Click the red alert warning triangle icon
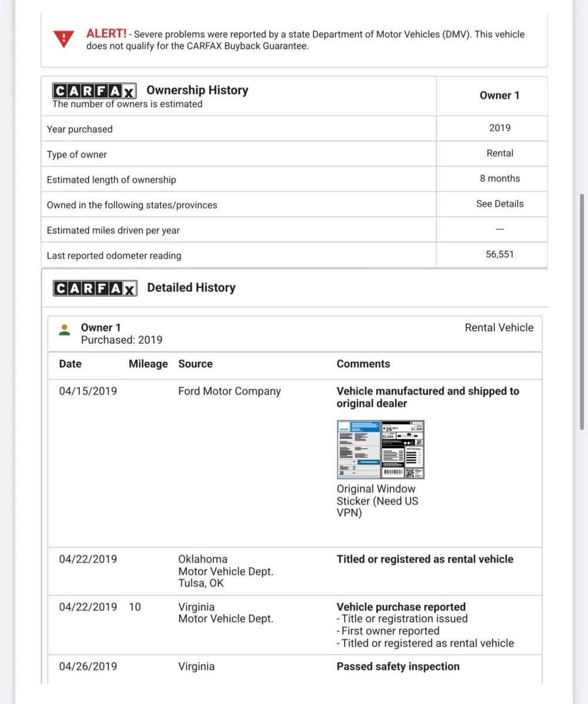This screenshot has width=588, height=704. [64, 40]
